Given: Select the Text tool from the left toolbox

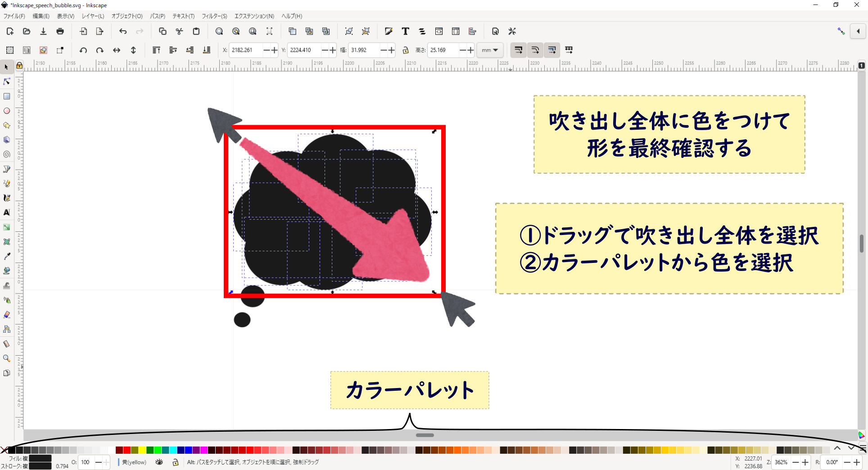Looking at the screenshot, I should 7,212.
